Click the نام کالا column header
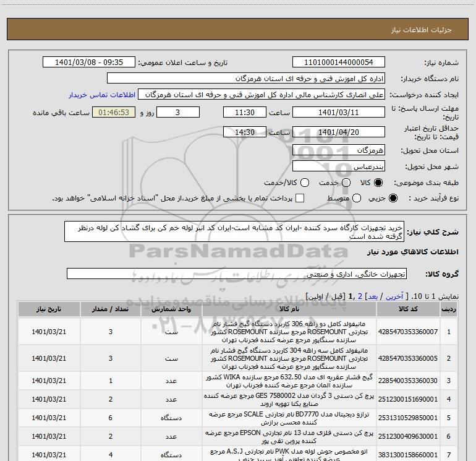The width and height of the screenshot is (476, 461). click(289, 309)
